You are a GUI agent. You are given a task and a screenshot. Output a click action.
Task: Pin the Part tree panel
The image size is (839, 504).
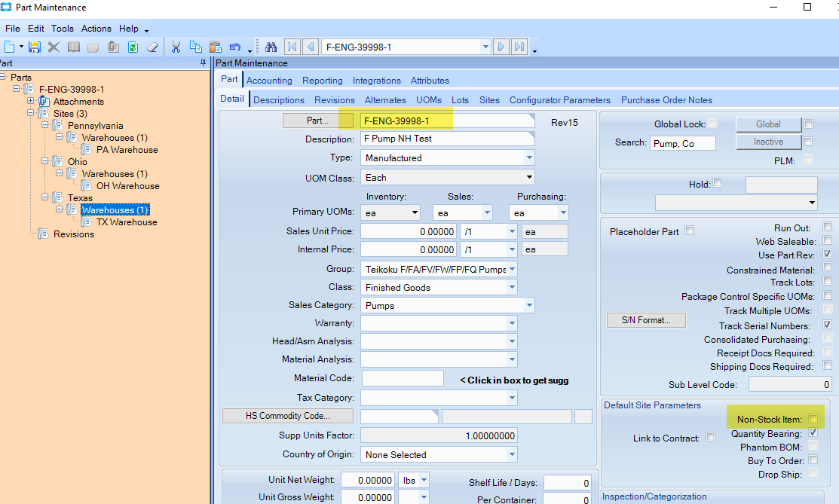(x=203, y=63)
